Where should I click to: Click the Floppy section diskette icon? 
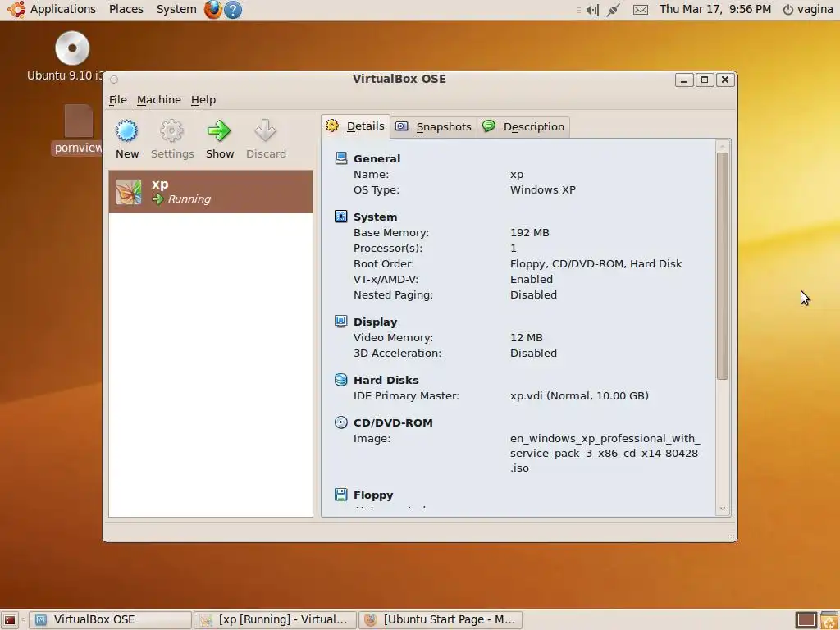click(340, 495)
